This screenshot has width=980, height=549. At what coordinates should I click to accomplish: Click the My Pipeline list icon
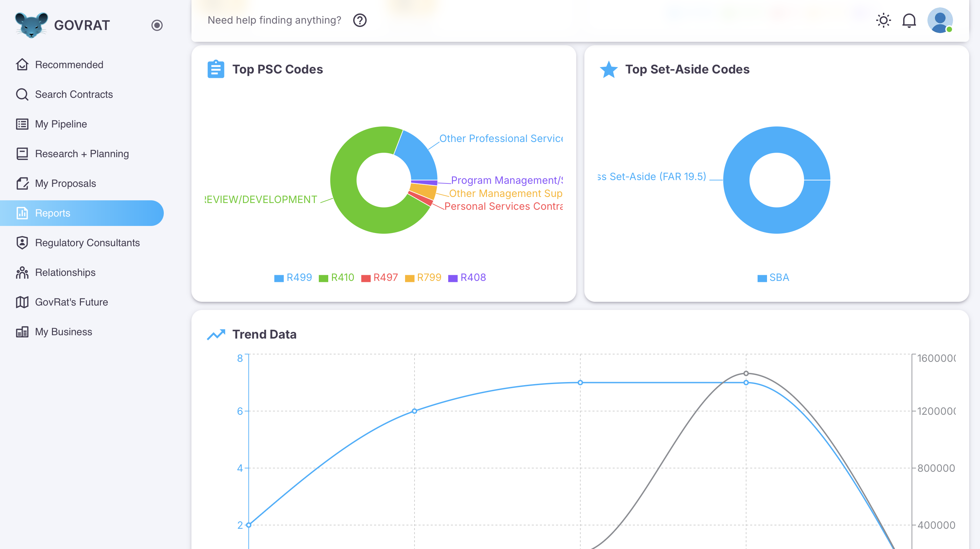tap(22, 124)
